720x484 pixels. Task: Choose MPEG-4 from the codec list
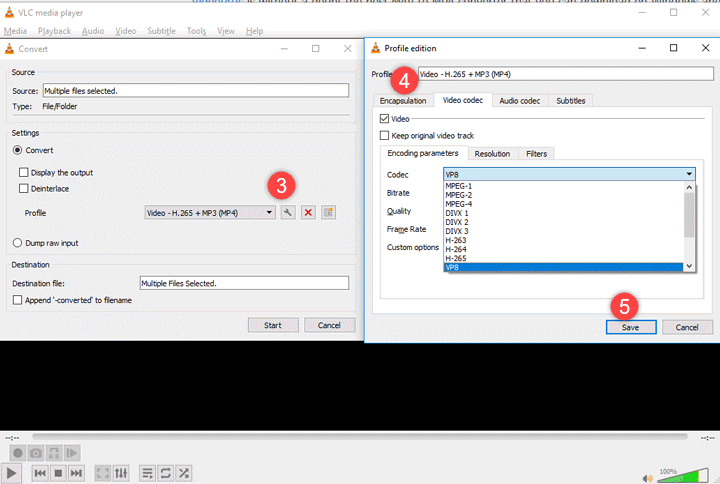click(x=563, y=204)
